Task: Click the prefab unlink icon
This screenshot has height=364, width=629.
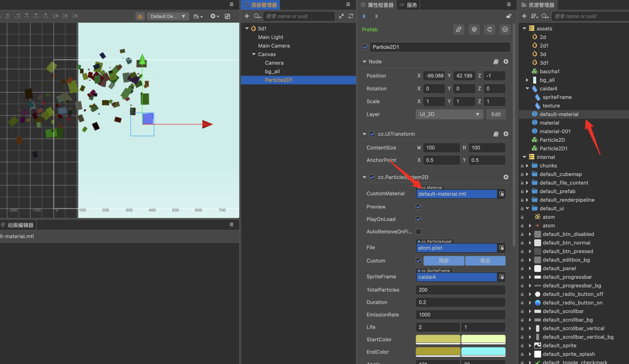Action: (x=459, y=29)
